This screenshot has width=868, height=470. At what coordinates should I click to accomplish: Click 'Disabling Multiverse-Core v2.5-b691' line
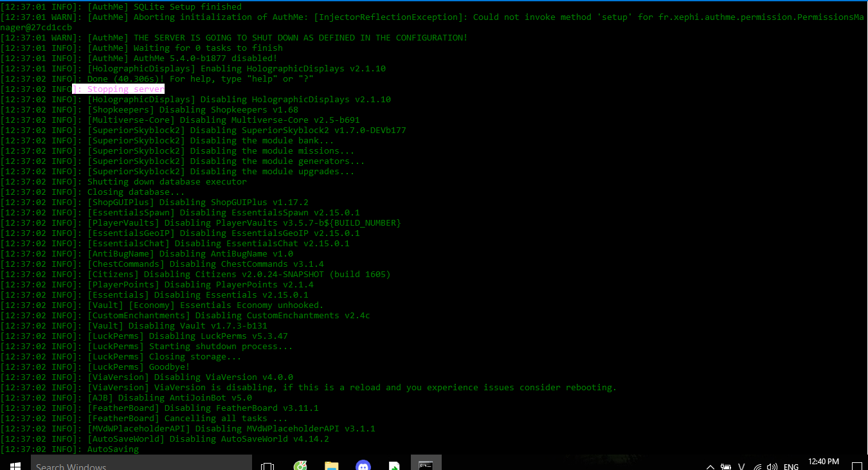(x=179, y=120)
